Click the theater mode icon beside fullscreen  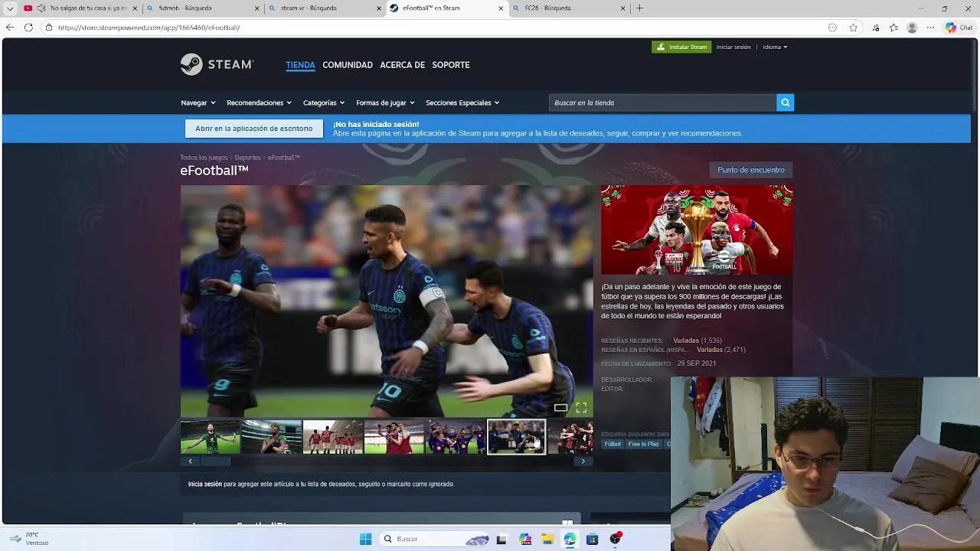click(561, 408)
